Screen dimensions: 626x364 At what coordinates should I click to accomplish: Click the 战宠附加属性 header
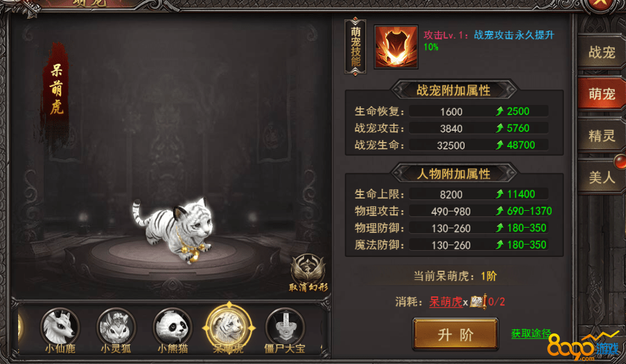tap(453, 90)
